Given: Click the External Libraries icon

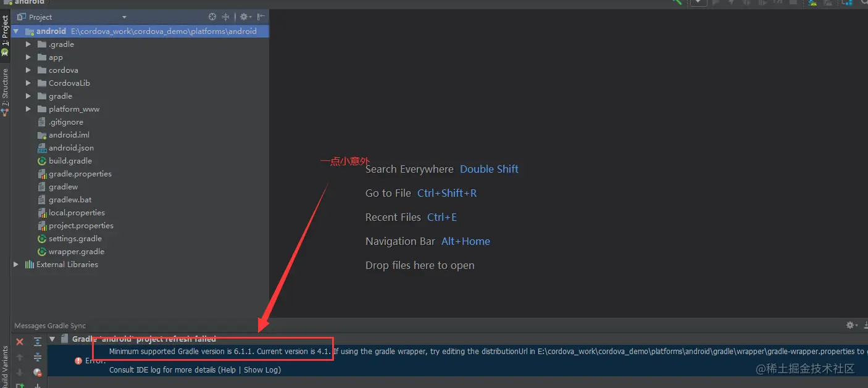Looking at the screenshot, I should [29, 265].
